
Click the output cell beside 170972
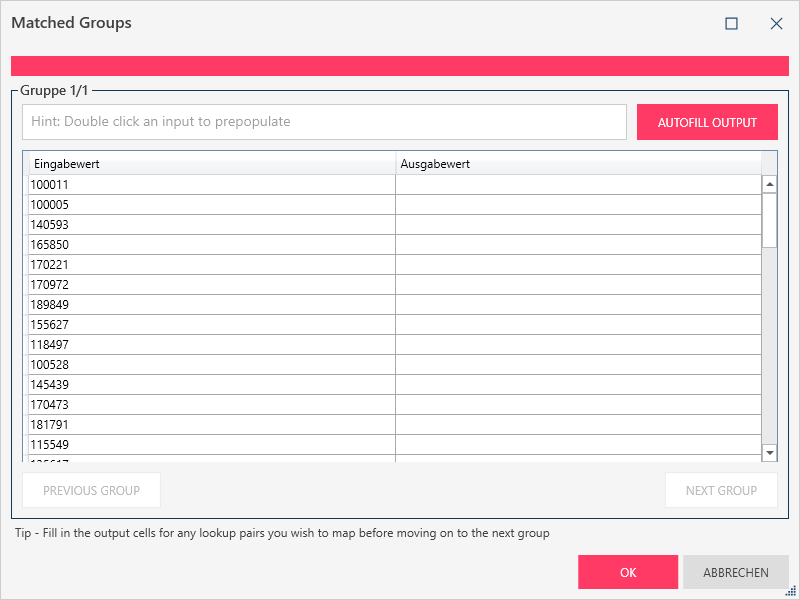[578, 285]
